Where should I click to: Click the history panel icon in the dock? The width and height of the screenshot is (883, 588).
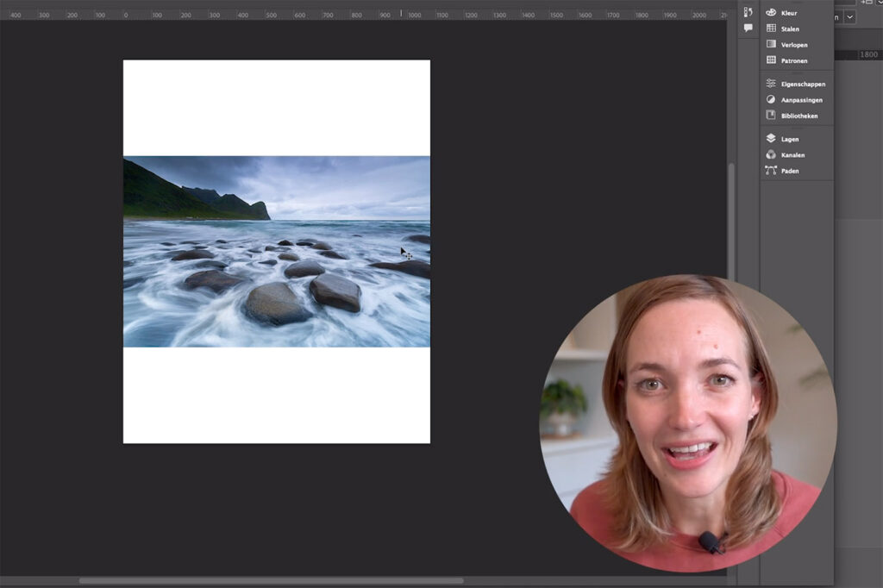tap(748, 12)
